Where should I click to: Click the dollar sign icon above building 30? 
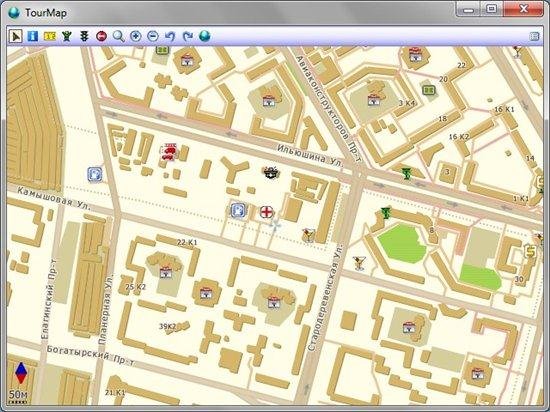pyautogui.click(x=531, y=251)
